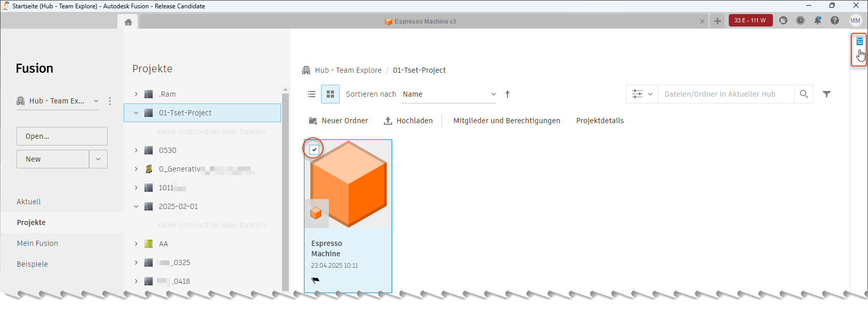Click the small design type cube icon

(316, 213)
